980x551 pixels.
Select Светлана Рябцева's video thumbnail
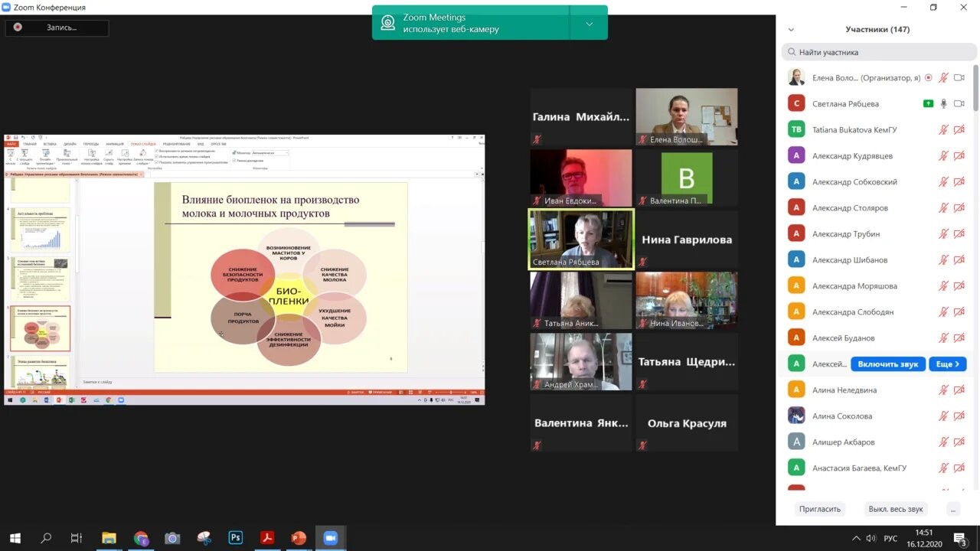click(582, 239)
